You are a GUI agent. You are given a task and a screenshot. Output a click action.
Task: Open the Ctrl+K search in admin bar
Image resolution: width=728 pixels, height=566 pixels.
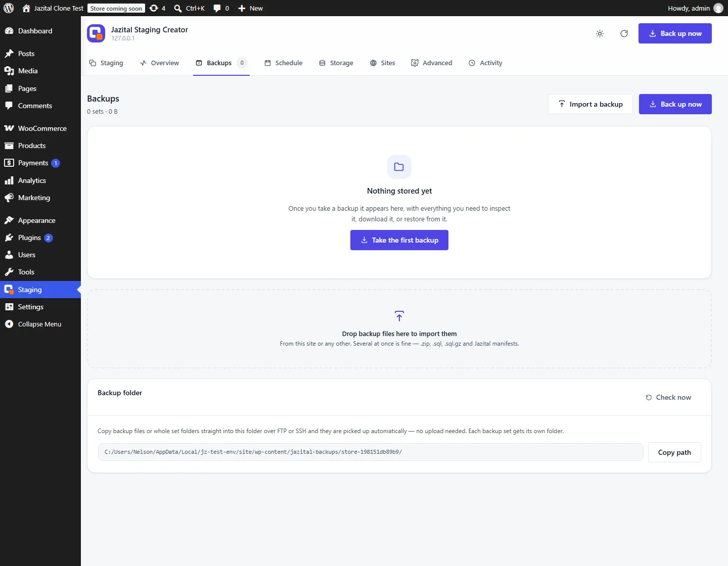pyautogui.click(x=189, y=8)
